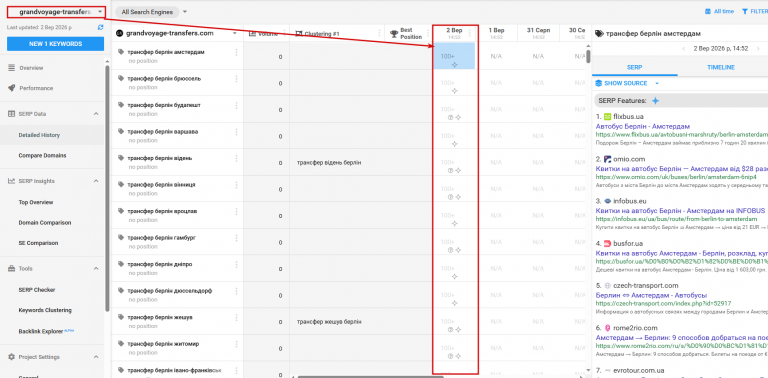768x378 pixels.
Task: Click SERP feature star in берлін брюссель row
Action: (454, 91)
